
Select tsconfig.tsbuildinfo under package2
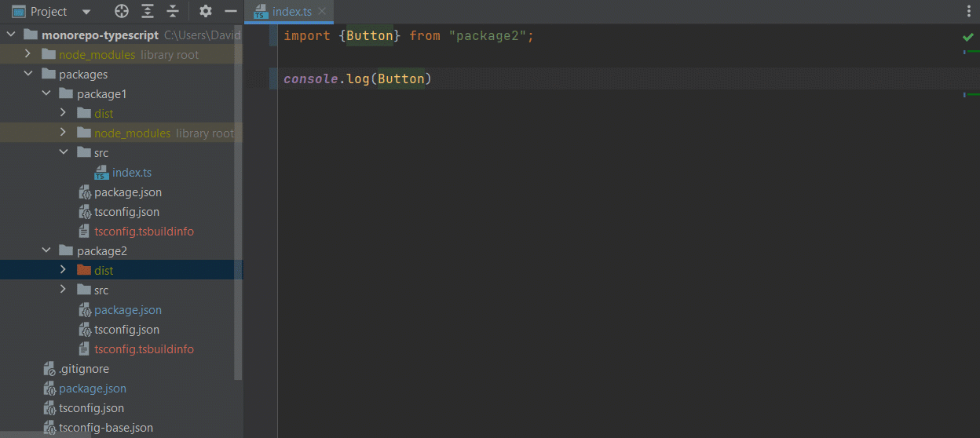(x=144, y=349)
